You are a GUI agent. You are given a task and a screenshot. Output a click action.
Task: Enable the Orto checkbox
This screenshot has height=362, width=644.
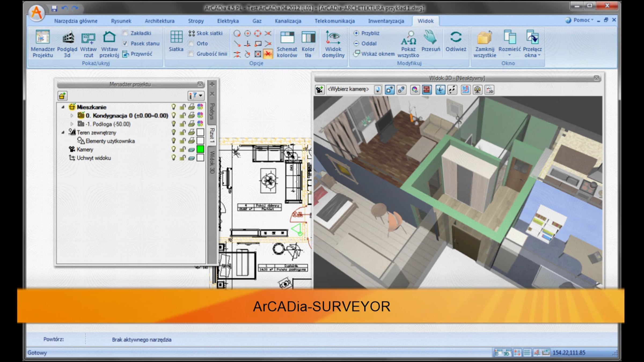coord(191,43)
